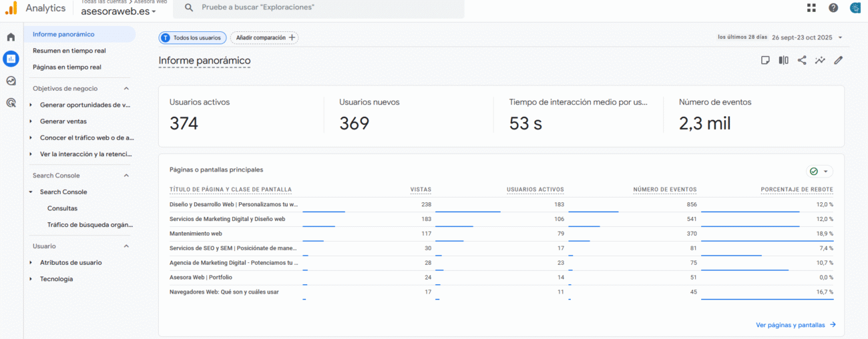
Task: Click Servicios de SEO y SEM row
Action: 234,248
